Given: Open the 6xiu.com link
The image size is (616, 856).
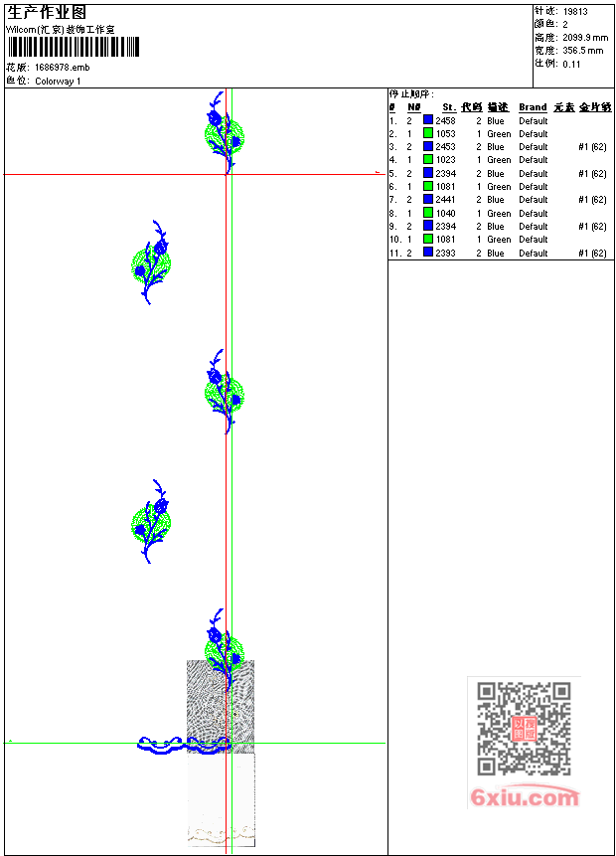Looking at the screenshot, I should pos(525,797).
